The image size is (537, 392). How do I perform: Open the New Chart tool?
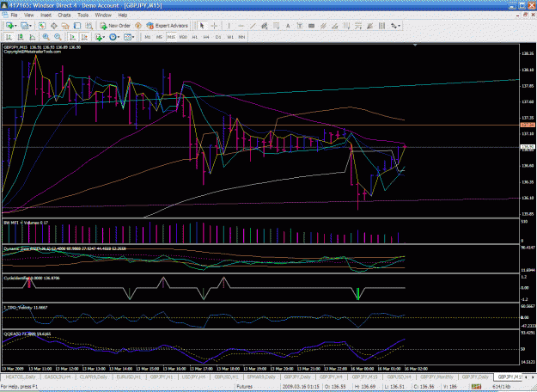[9, 26]
